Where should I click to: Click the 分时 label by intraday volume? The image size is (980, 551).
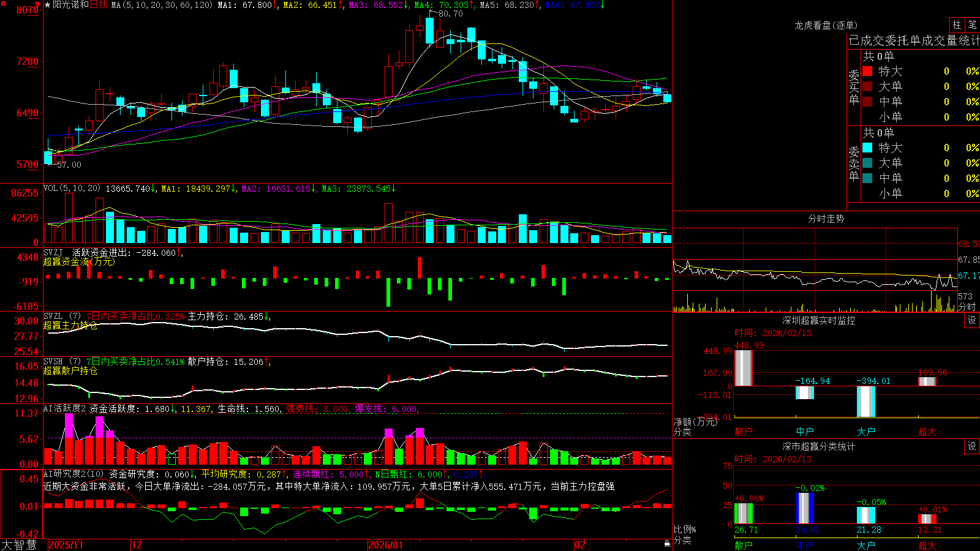[967, 306]
